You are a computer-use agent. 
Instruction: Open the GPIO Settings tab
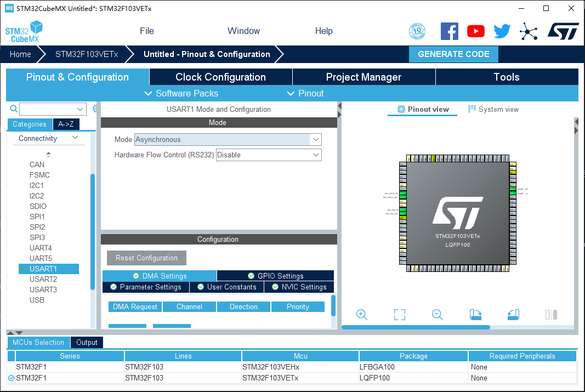pyautogui.click(x=275, y=276)
